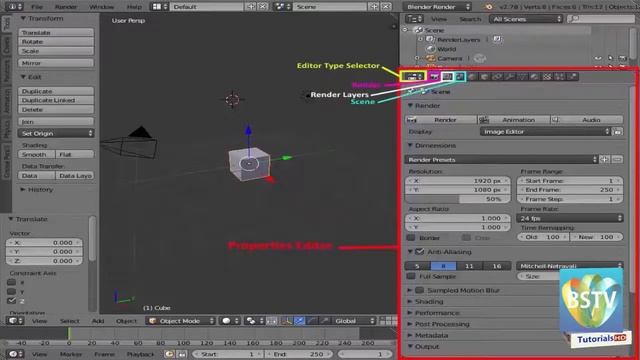Image resolution: width=640 pixels, height=360 pixels.
Task: Click the Rotate button
Action: click(56, 42)
